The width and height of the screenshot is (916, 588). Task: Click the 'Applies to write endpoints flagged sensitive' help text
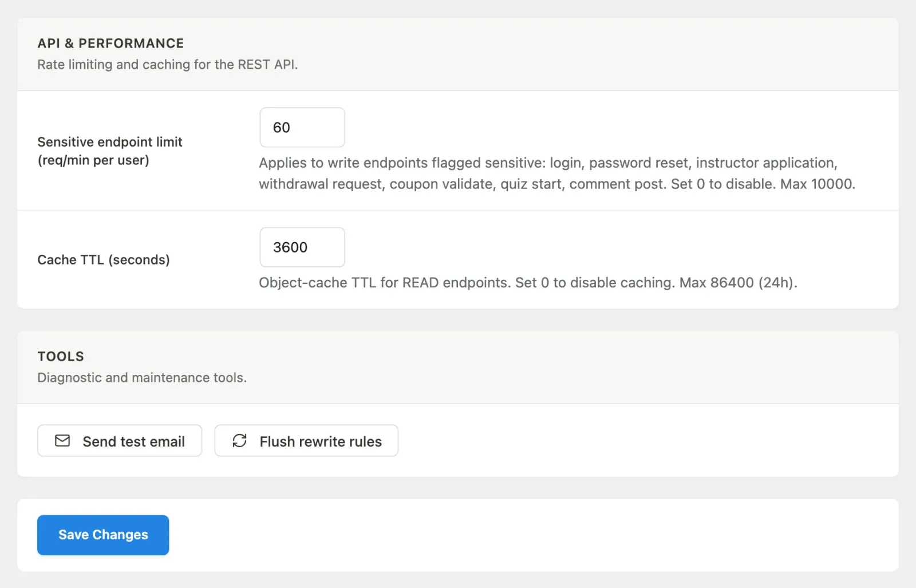[557, 173]
